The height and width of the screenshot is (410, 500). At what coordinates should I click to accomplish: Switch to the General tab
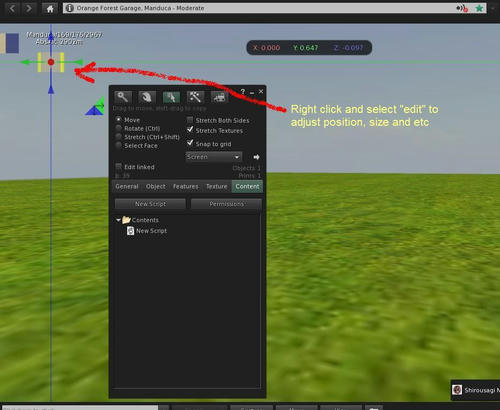(x=127, y=186)
